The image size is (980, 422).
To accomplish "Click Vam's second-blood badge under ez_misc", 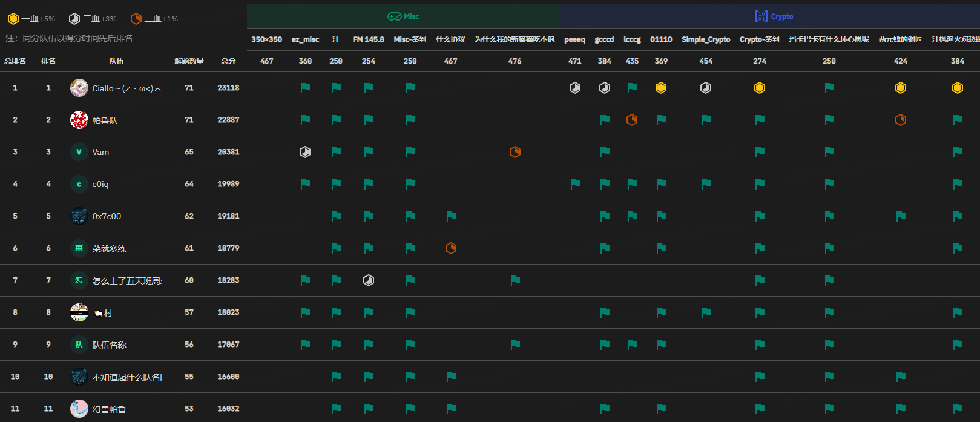I will 305,152.
